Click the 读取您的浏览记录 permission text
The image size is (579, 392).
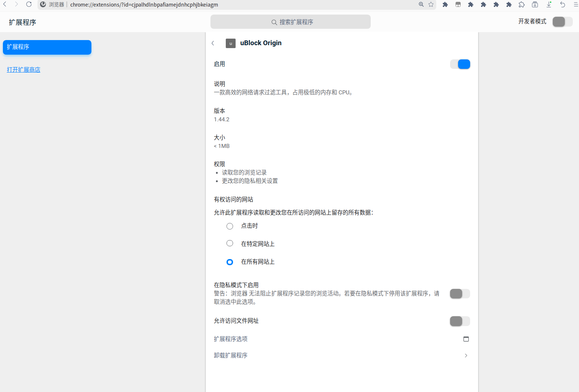(x=244, y=173)
